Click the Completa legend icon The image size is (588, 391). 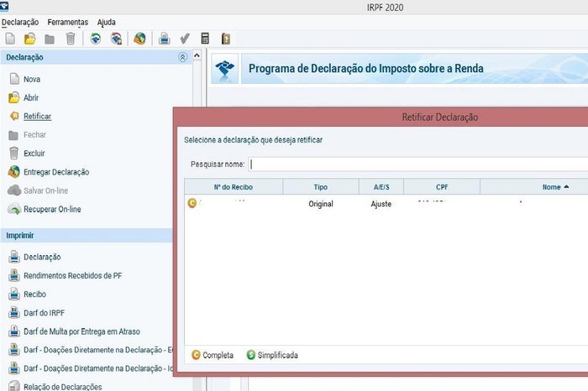click(x=196, y=354)
